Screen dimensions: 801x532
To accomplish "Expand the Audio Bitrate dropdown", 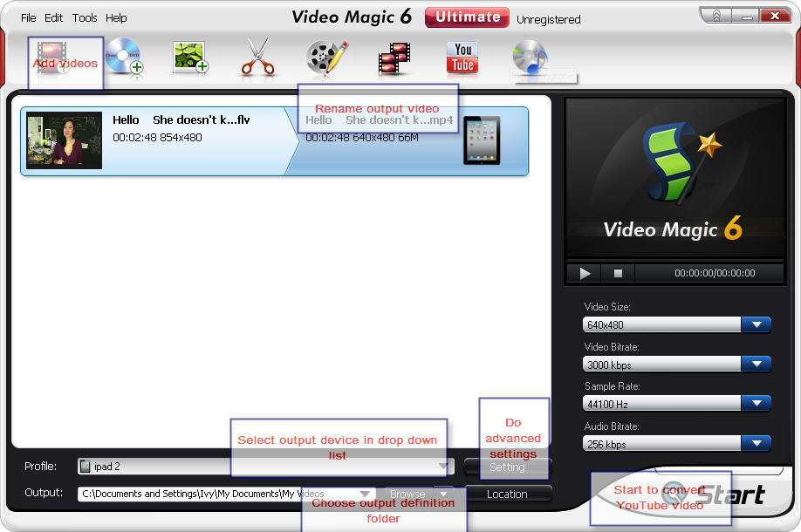I will point(756,443).
